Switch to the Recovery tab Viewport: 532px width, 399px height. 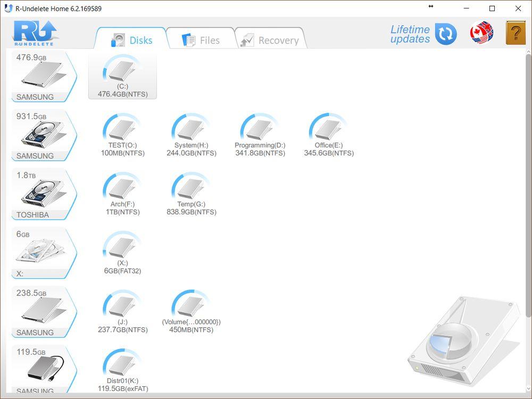click(x=271, y=39)
